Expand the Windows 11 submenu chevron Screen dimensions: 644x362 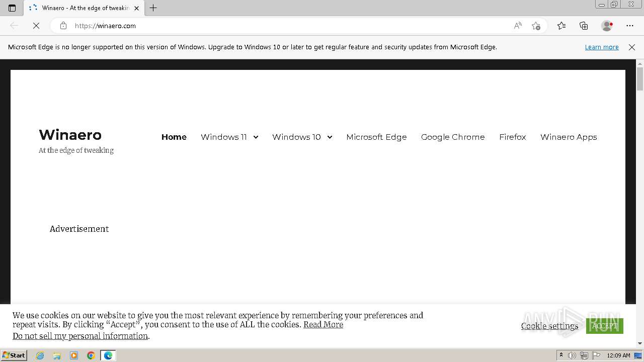click(x=256, y=137)
